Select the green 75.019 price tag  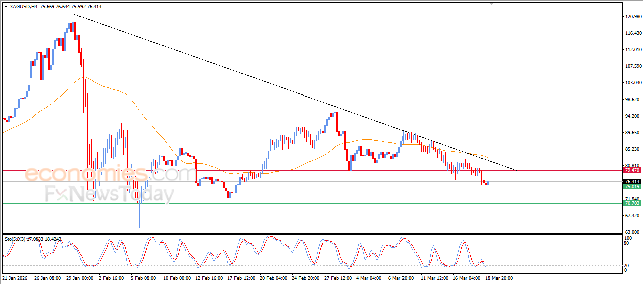tap(632, 187)
